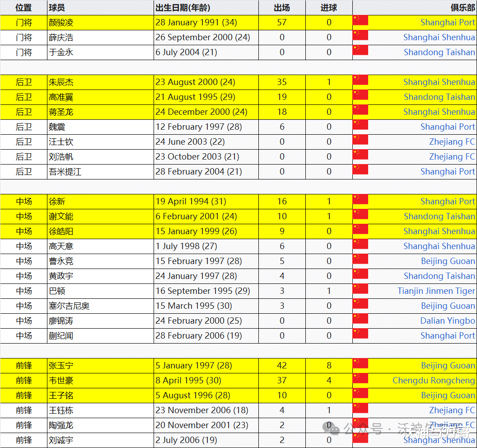Click the 进球 column header

pos(329,8)
